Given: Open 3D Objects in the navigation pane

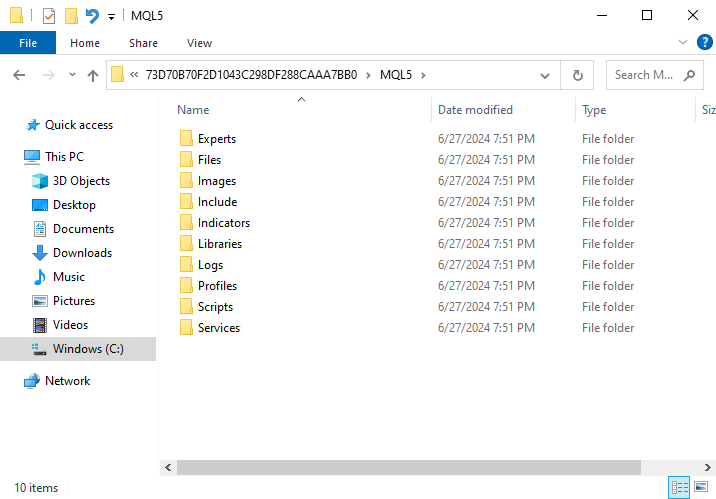Looking at the screenshot, I should pyautogui.click(x=81, y=181).
